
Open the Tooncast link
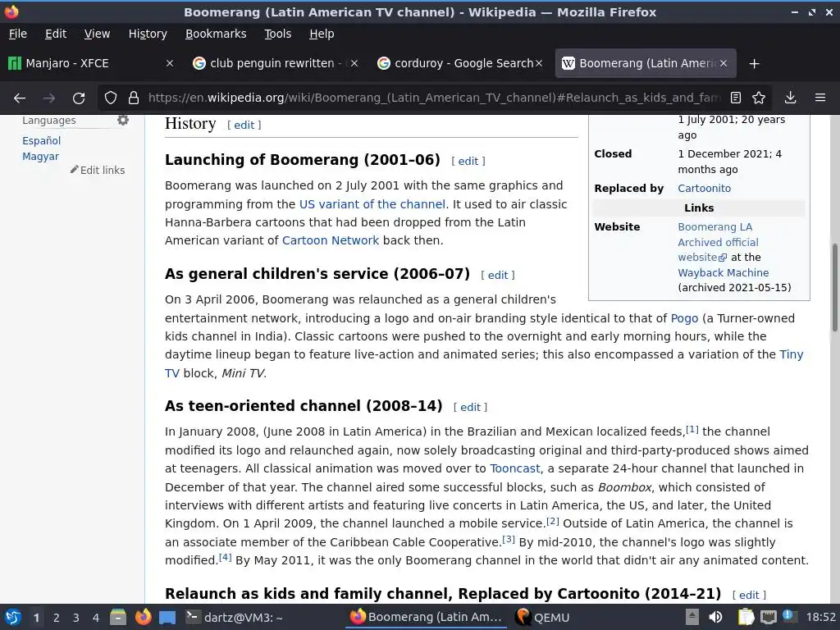(515, 468)
